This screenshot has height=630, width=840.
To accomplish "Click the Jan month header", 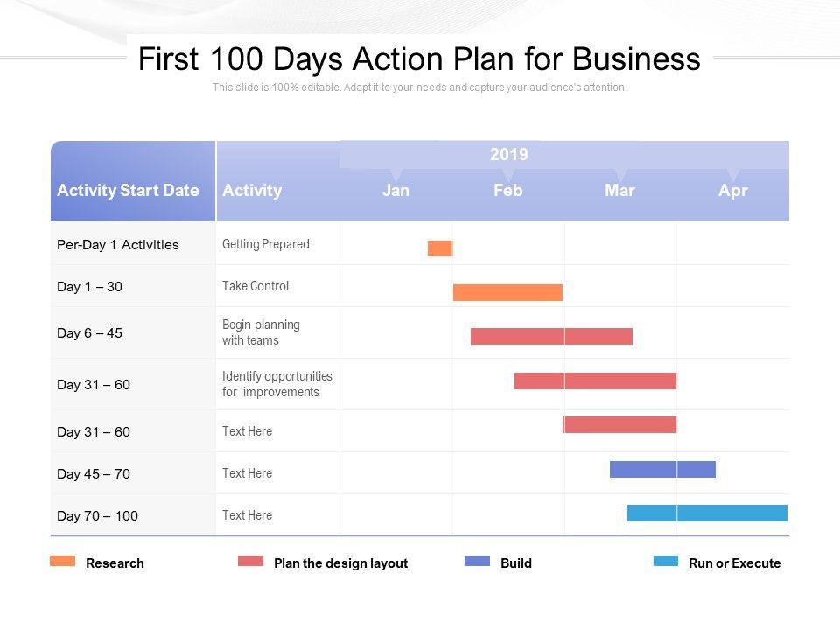I will (x=395, y=190).
